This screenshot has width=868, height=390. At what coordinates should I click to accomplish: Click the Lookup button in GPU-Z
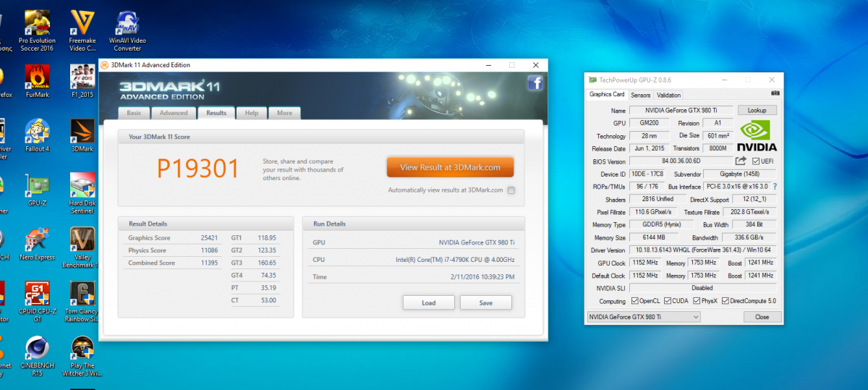tap(757, 111)
